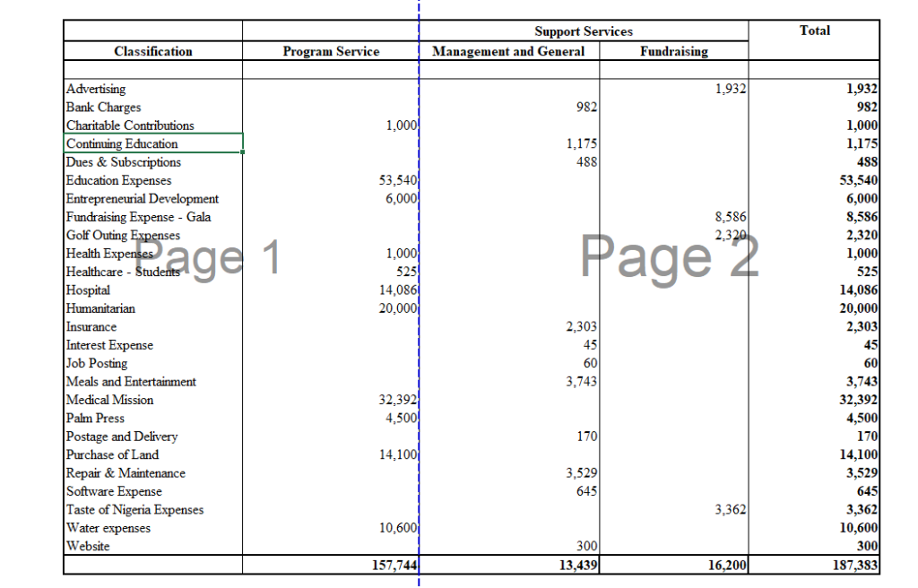This screenshot has width=918, height=588.
Task: Select the Fundraising Expense - Gala label
Action: pyautogui.click(x=152, y=217)
